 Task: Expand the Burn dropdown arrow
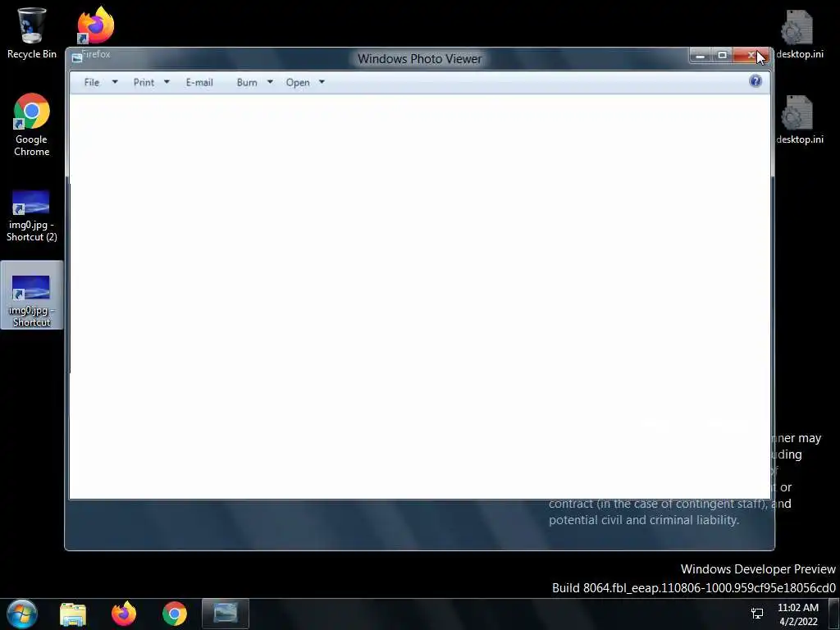[270, 82]
